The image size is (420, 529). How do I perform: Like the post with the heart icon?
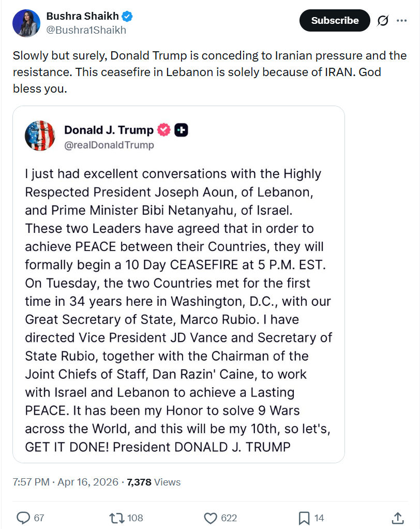coord(211,518)
